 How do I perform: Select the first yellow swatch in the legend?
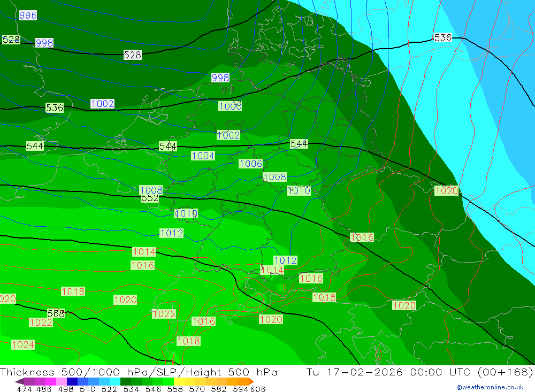(x=179, y=381)
